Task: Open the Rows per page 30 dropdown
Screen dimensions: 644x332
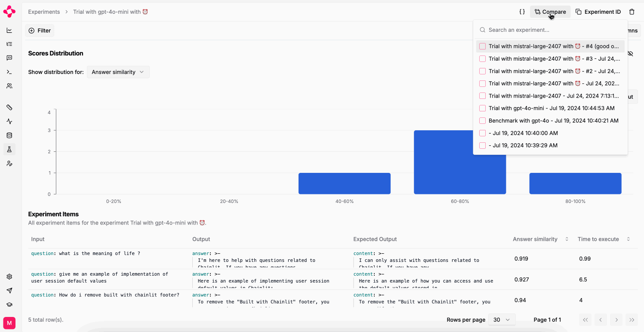Action: (502, 320)
